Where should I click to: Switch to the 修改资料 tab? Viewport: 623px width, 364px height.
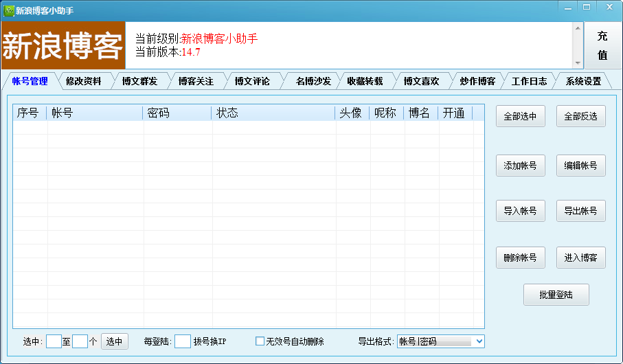[x=84, y=81]
